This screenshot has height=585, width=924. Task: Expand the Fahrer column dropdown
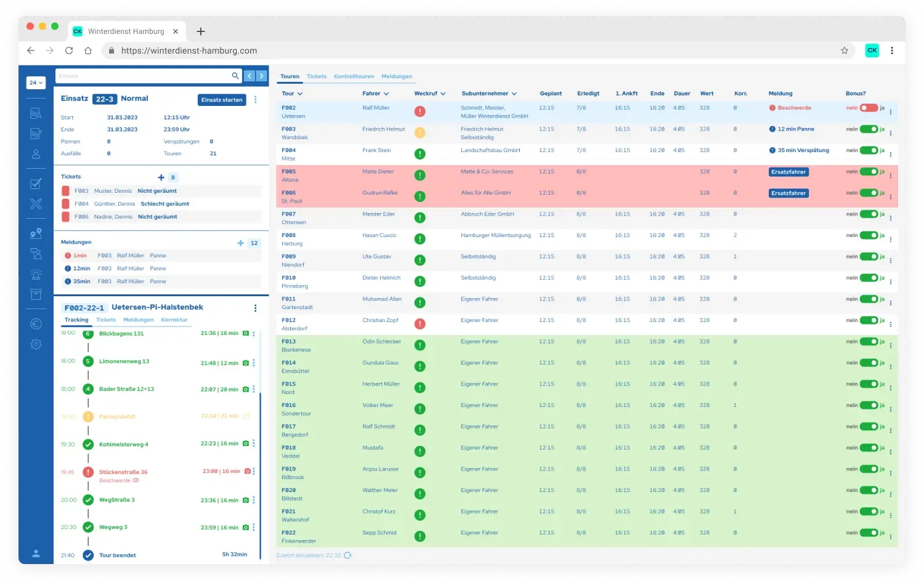[x=386, y=94]
